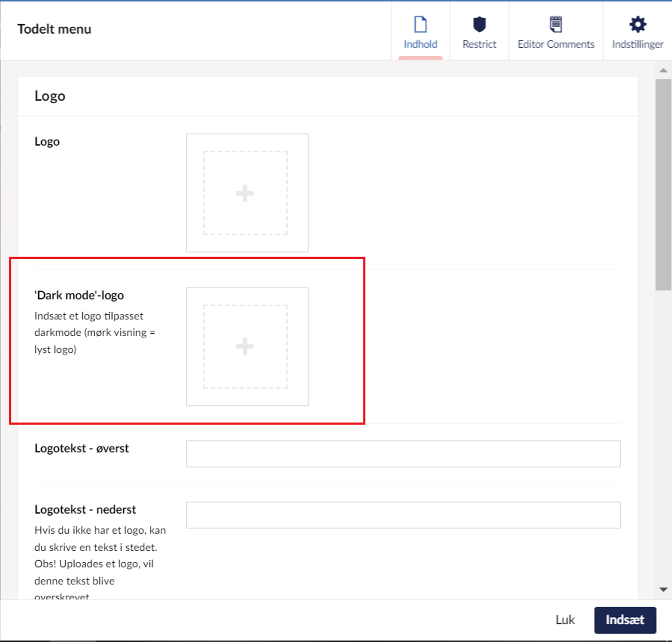
Task: Add an image with the 'Dark mode'-logo plus icon
Action: point(245,347)
